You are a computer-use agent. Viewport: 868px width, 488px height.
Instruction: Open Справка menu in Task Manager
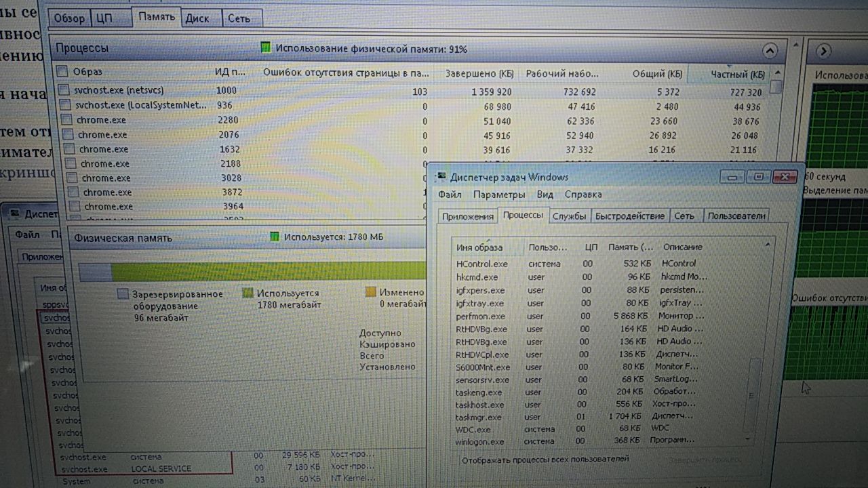click(x=583, y=195)
